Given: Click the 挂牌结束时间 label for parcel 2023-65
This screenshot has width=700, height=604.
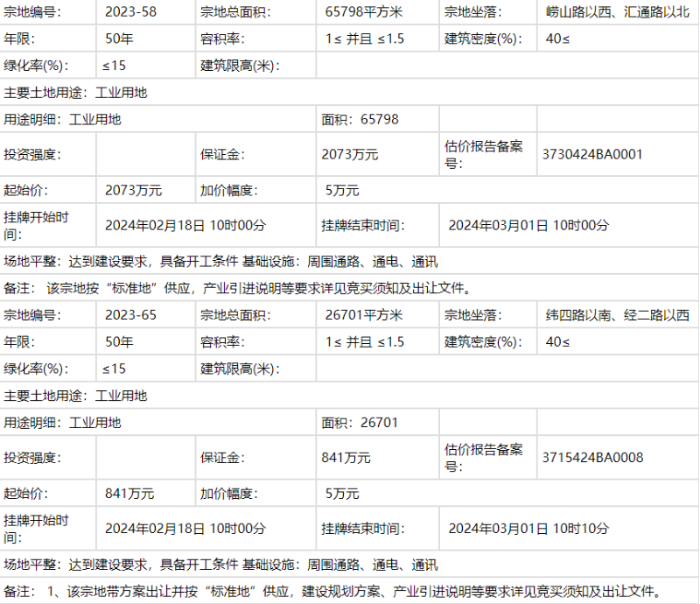Looking at the screenshot, I should point(363,529).
